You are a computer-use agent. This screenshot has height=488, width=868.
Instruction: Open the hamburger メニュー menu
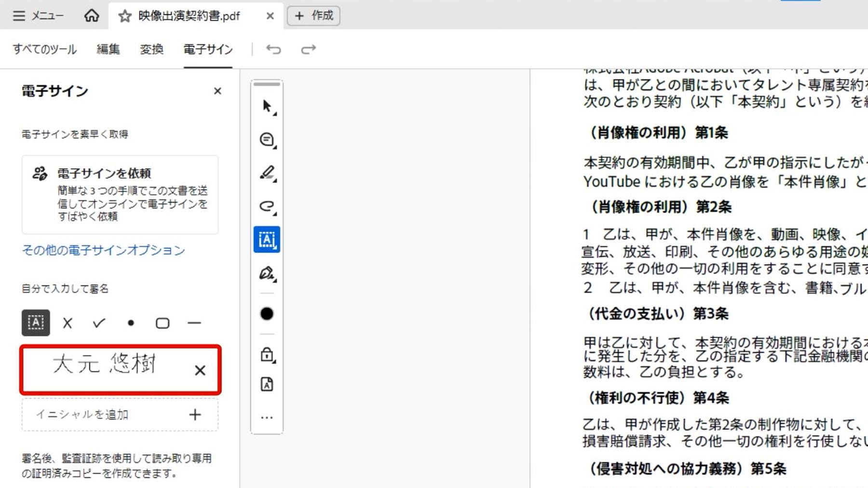pos(38,16)
